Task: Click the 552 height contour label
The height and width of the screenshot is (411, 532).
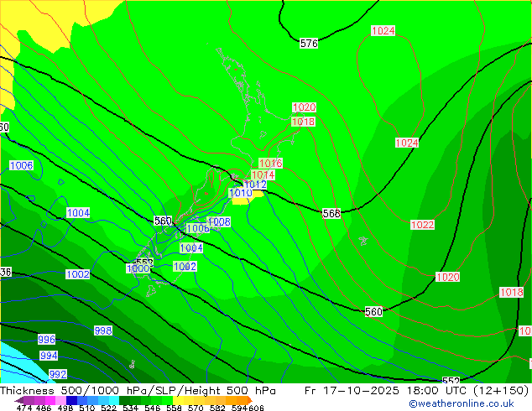Action: point(451,381)
